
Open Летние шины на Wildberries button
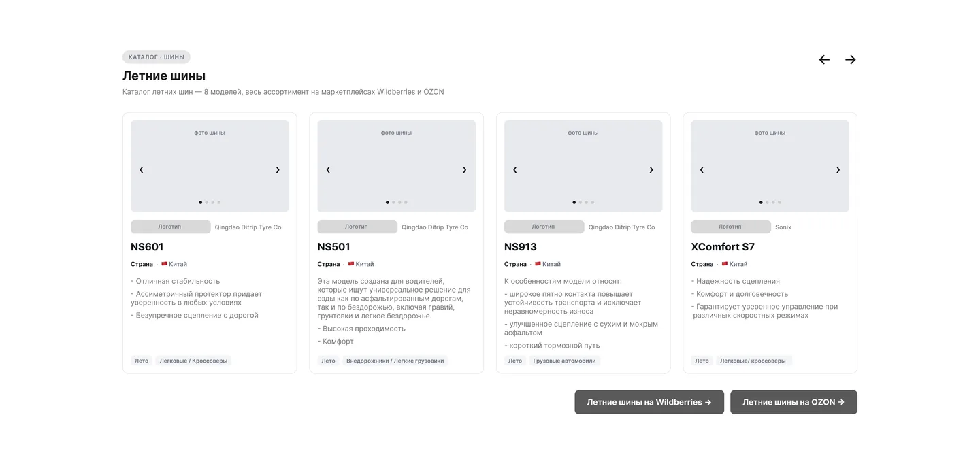649,402
